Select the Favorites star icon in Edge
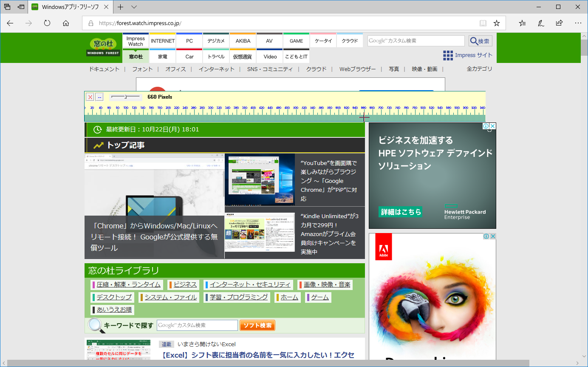Screen dimensions: 588x367 pos(496,23)
